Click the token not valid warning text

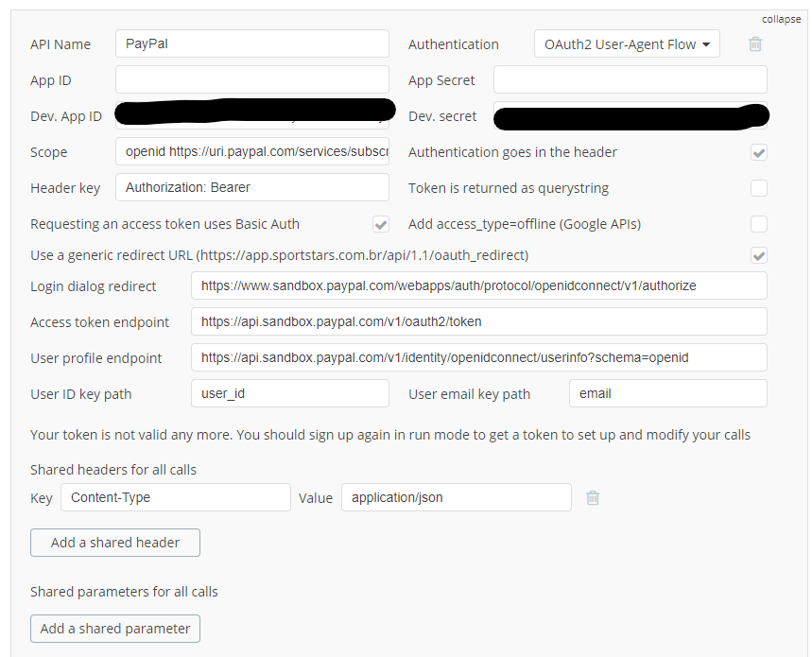tap(390, 435)
